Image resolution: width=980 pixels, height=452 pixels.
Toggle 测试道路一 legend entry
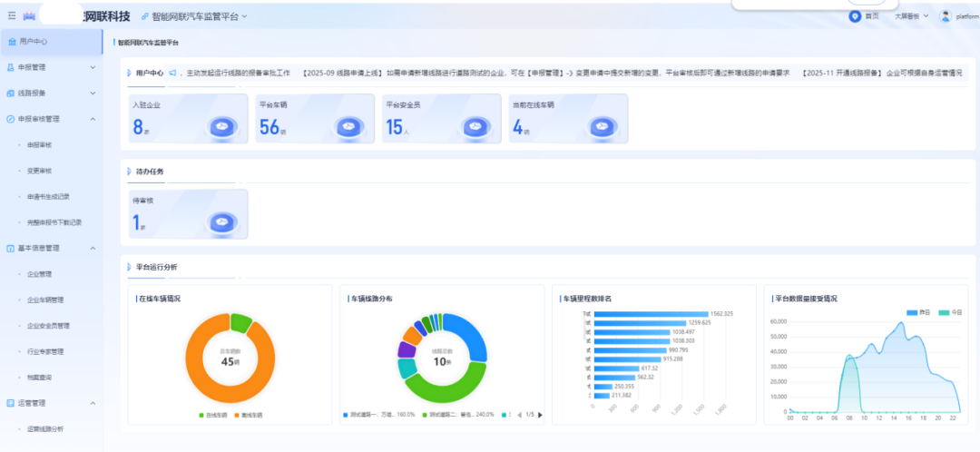pos(379,415)
